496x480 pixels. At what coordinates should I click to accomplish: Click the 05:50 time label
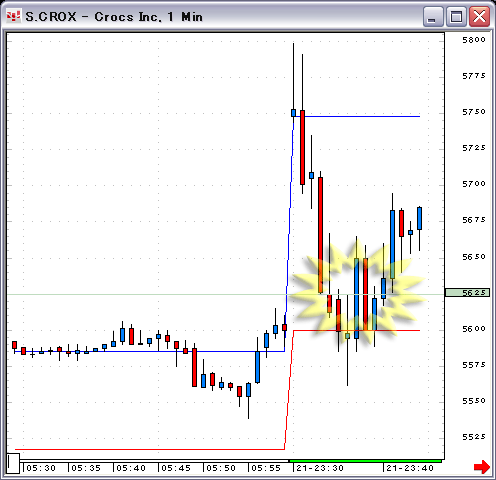pyautogui.click(x=221, y=468)
